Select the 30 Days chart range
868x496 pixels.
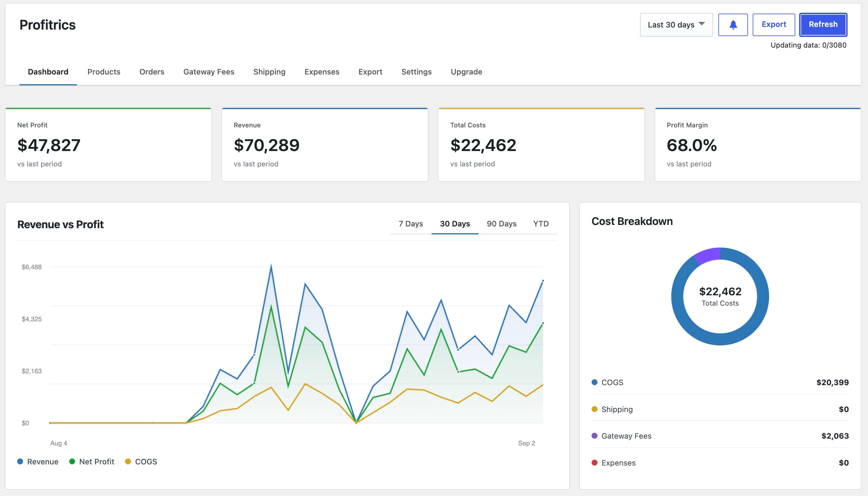[455, 224]
